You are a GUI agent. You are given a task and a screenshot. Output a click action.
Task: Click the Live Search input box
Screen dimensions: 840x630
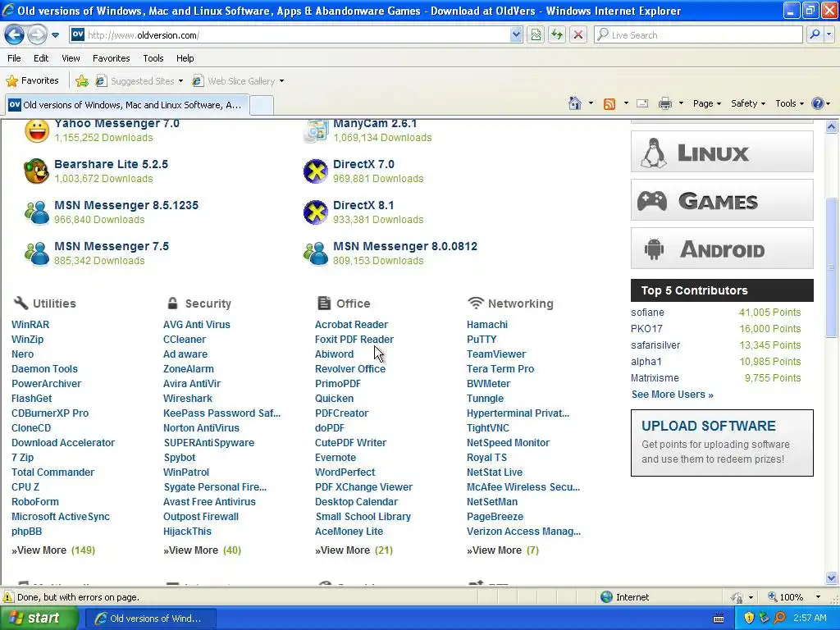699,35
